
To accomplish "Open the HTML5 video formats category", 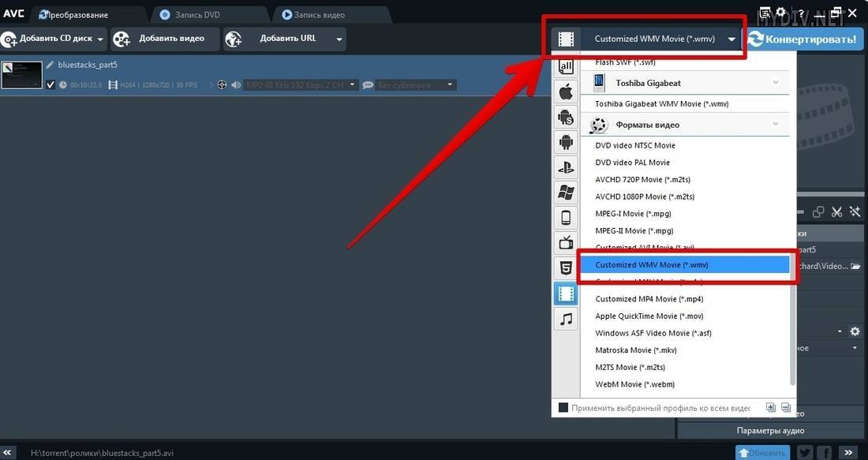I will [x=565, y=268].
